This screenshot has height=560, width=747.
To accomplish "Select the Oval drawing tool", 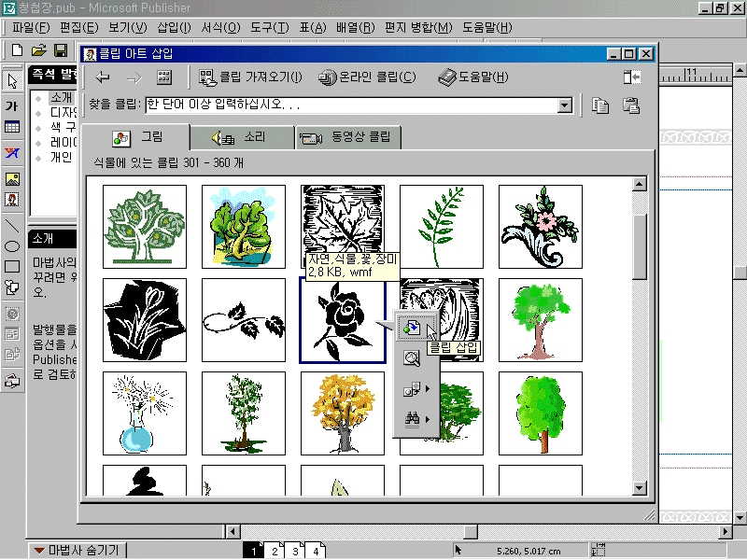I will (x=12, y=246).
